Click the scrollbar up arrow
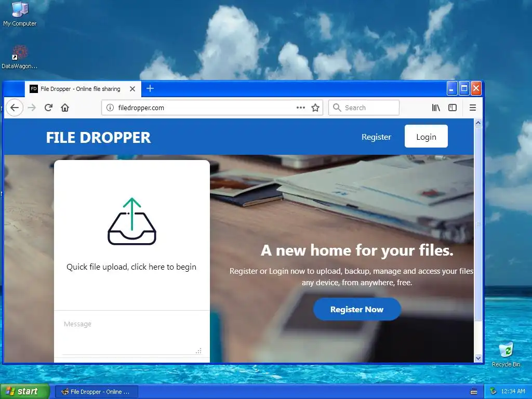Image resolution: width=532 pixels, height=399 pixels. point(478,123)
